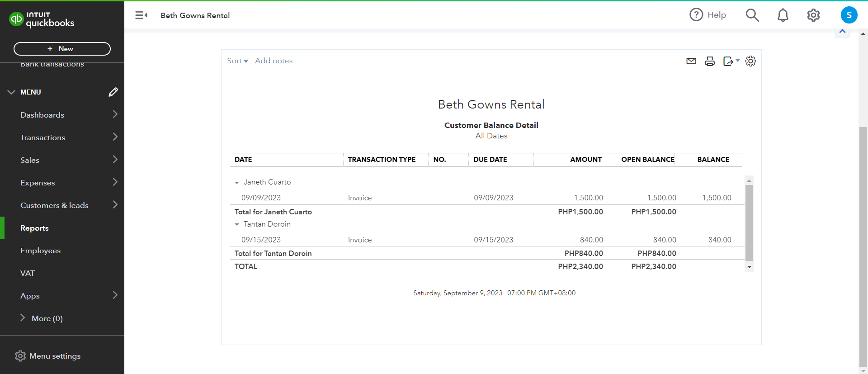
Task: Collapse Tantan Doroin group
Action: tap(237, 225)
